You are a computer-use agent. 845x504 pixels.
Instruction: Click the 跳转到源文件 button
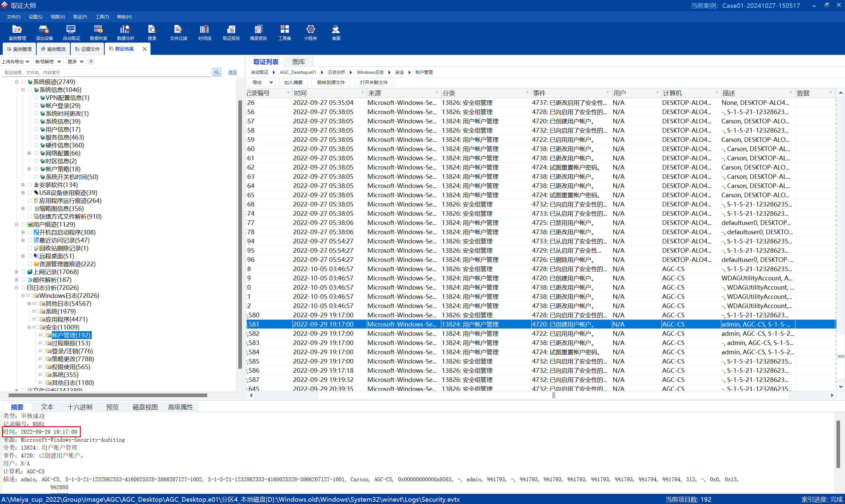[x=331, y=82]
